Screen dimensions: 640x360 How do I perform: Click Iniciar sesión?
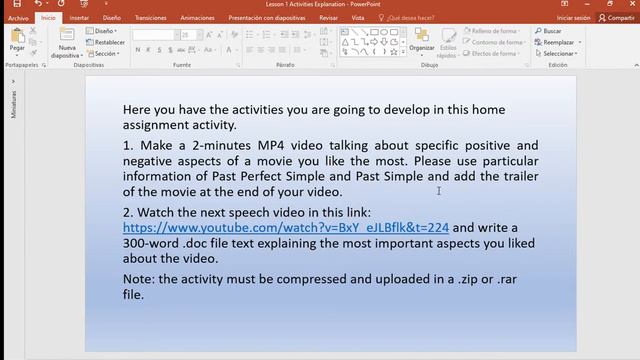coord(573,18)
